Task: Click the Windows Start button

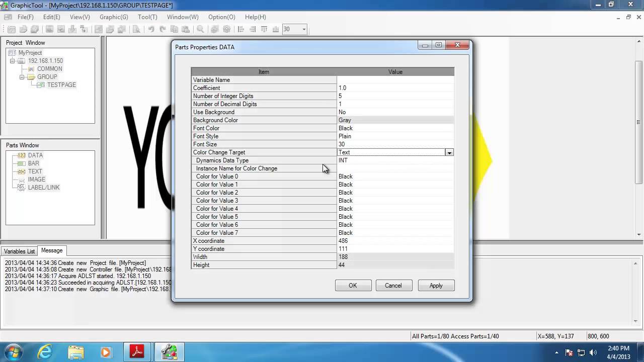Action: coord(14,351)
